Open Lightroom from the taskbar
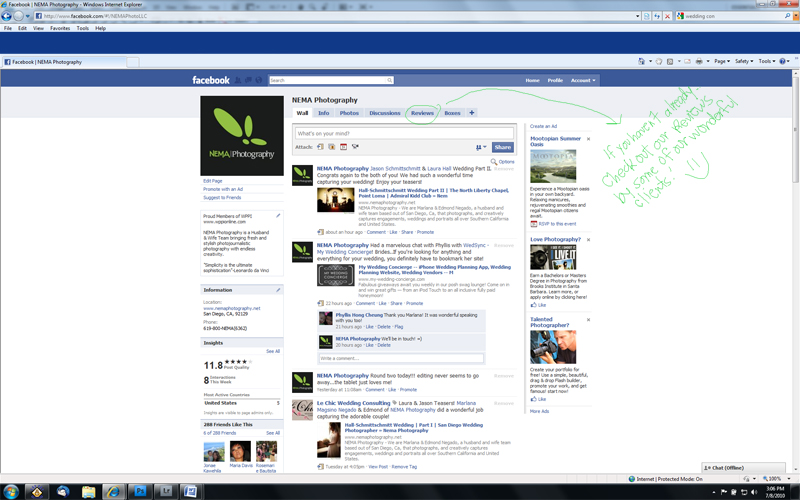800x500 pixels. point(165,492)
